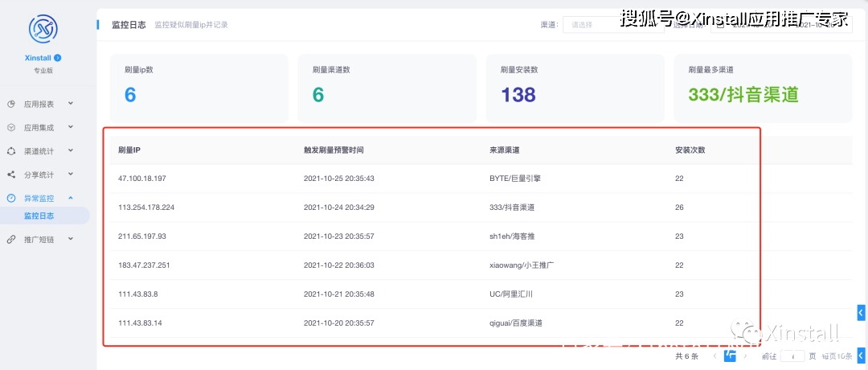
Task: Click install count 26 in table
Action: point(679,208)
